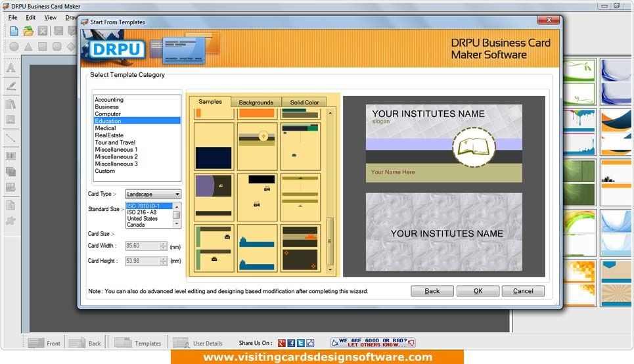Switch to the Backgrounds tab

pos(256,102)
